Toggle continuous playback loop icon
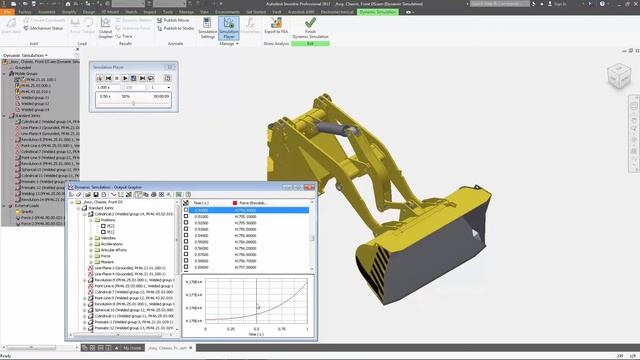The height and width of the screenshot is (360, 640). (151, 78)
